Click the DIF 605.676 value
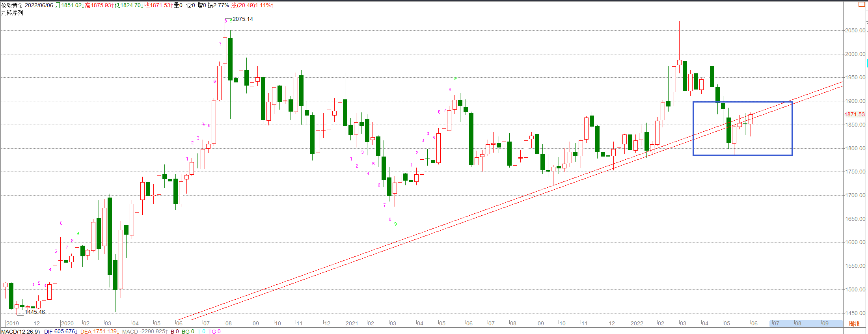The width and height of the screenshot is (868, 334). pyautogui.click(x=61, y=331)
